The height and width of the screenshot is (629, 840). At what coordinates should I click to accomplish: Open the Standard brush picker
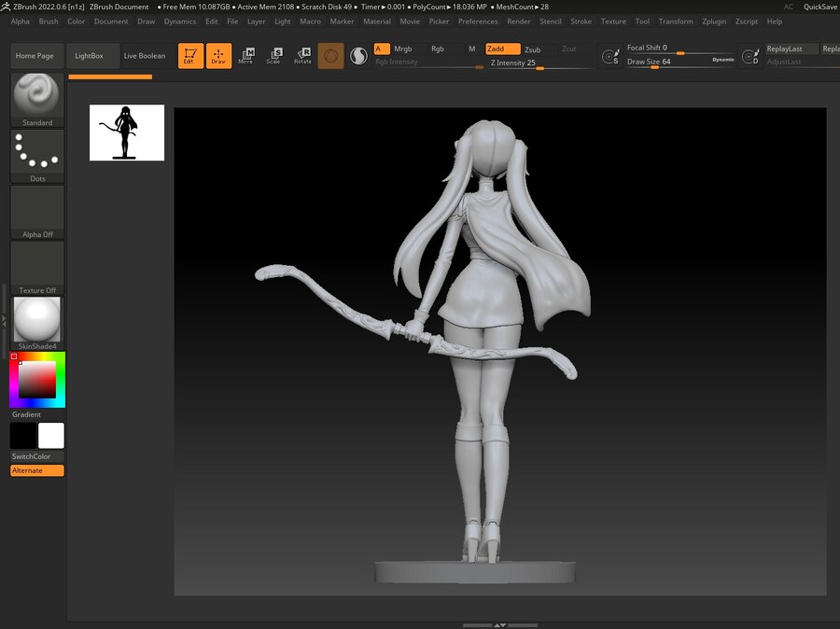click(x=37, y=97)
